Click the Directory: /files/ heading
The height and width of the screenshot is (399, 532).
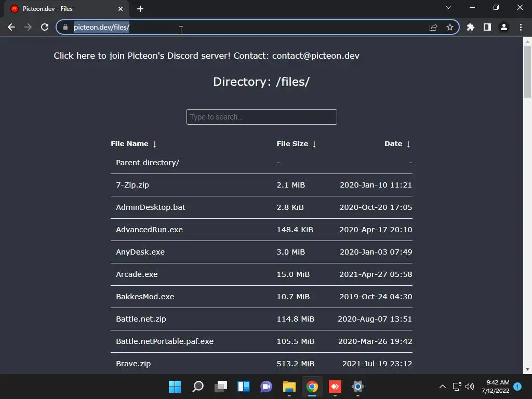pyautogui.click(x=261, y=82)
